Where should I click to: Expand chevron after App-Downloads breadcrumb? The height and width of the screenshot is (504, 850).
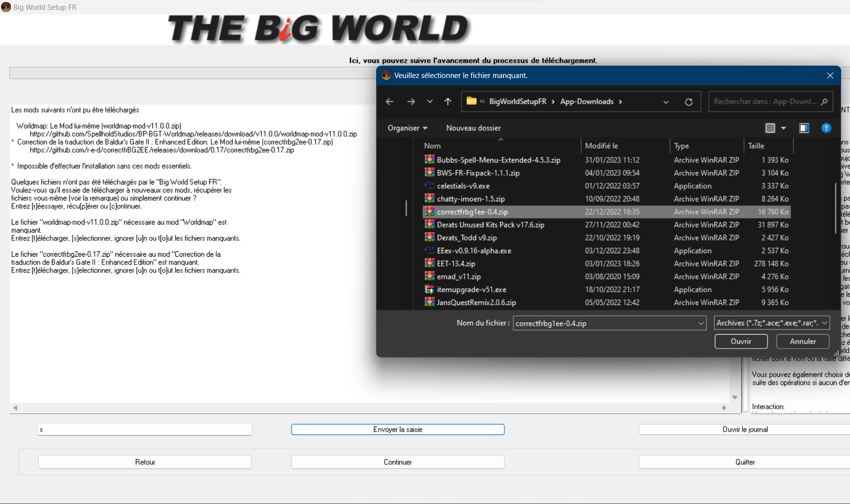620,102
